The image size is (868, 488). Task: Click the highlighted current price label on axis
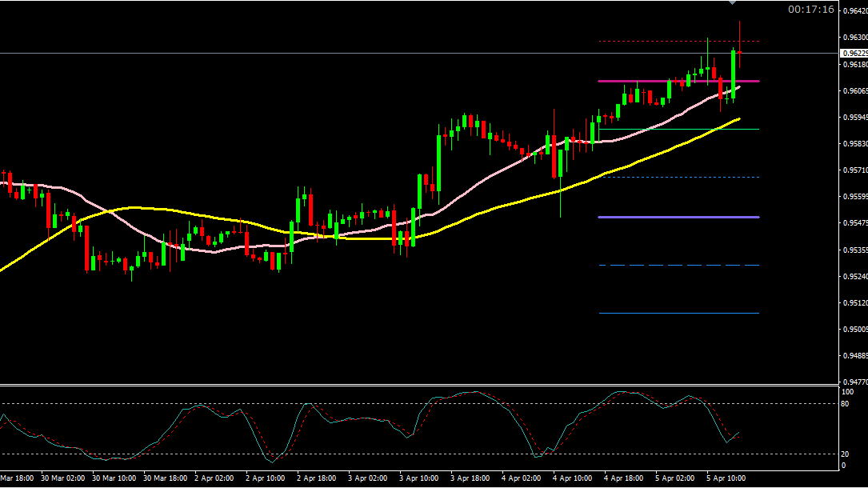click(x=853, y=53)
